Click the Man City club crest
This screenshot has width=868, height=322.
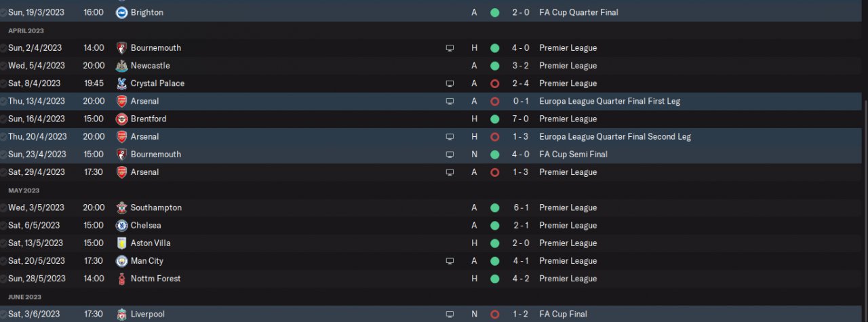click(x=122, y=261)
